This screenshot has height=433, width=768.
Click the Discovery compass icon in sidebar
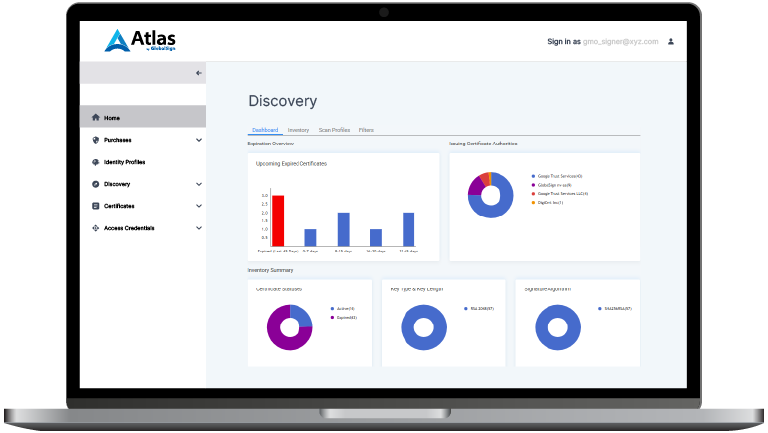[x=96, y=184]
